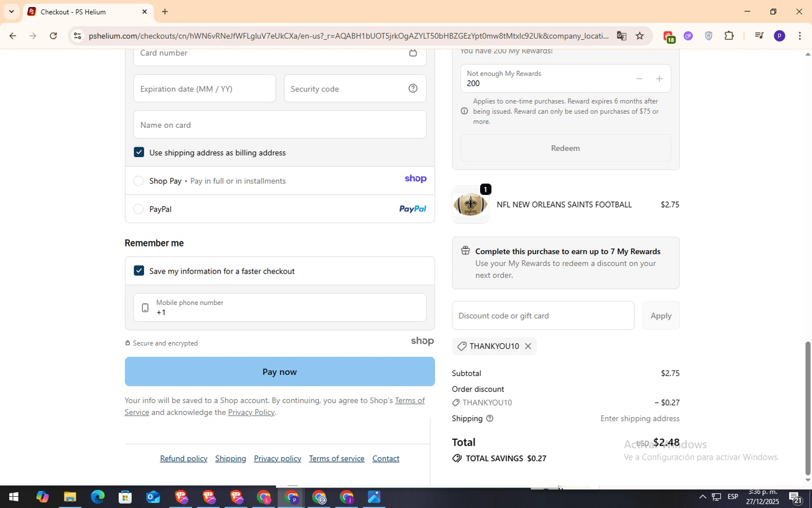This screenshot has height=508, width=812.
Task: Open the Shipping footer link
Action: tap(231, 458)
